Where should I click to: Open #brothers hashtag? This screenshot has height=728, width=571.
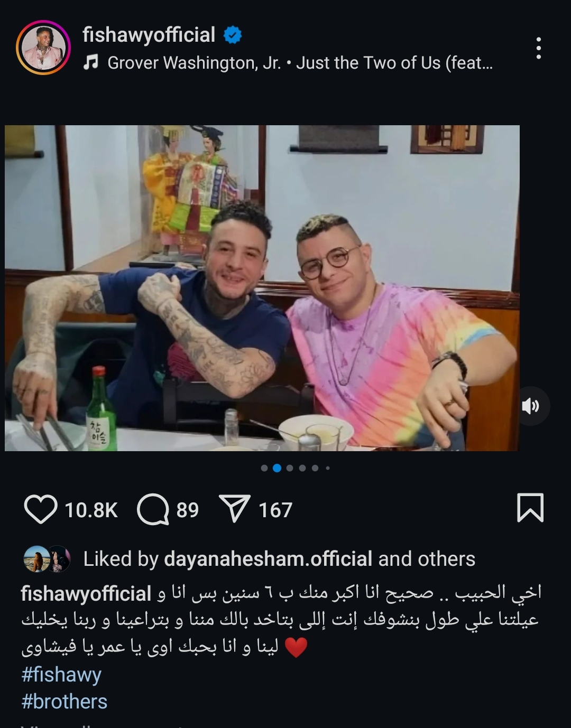pyautogui.click(x=65, y=702)
